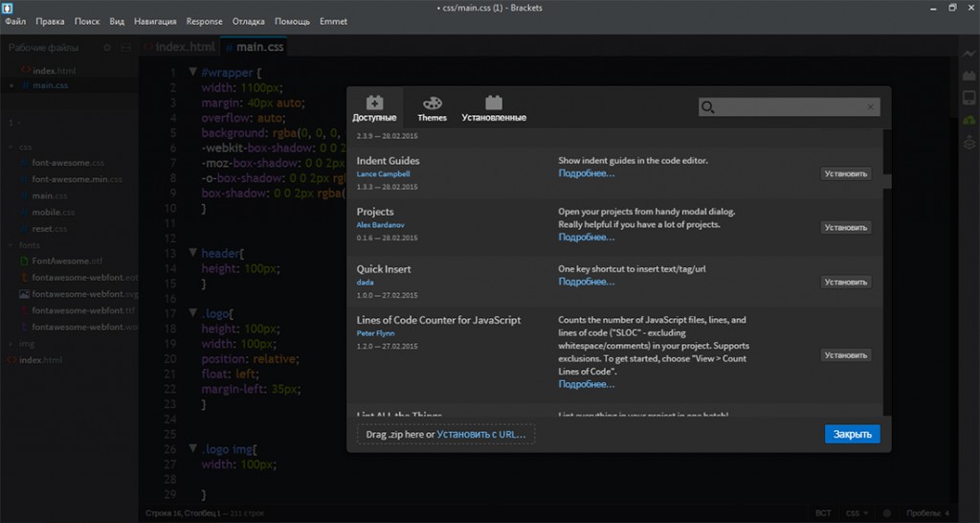Expand the img folder in project tree
Viewport: 980px width, 523px height.
click(11, 344)
